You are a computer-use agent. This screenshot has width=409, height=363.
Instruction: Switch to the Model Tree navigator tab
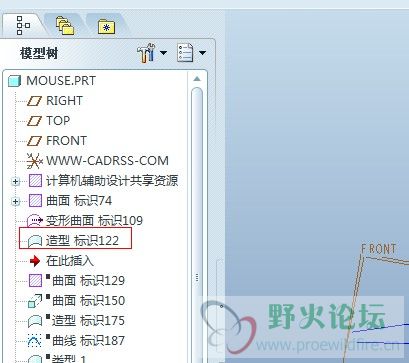23,26
